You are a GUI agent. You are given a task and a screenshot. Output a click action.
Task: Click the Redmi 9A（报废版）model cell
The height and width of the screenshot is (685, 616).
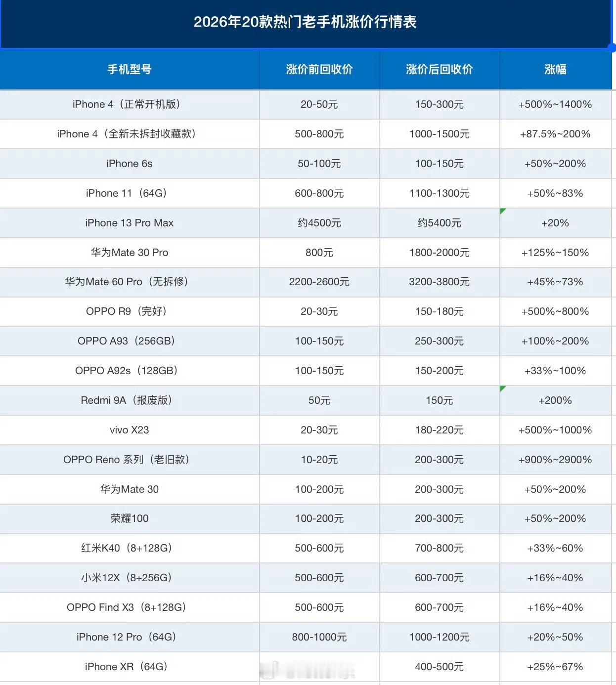(130, 400)
